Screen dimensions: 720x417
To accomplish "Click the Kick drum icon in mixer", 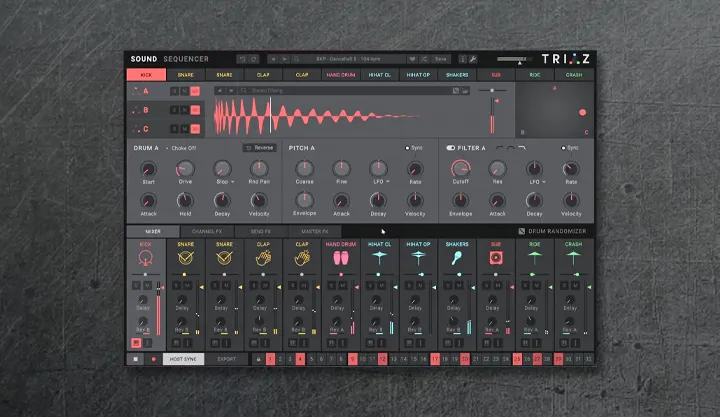I will pos(146,258).
